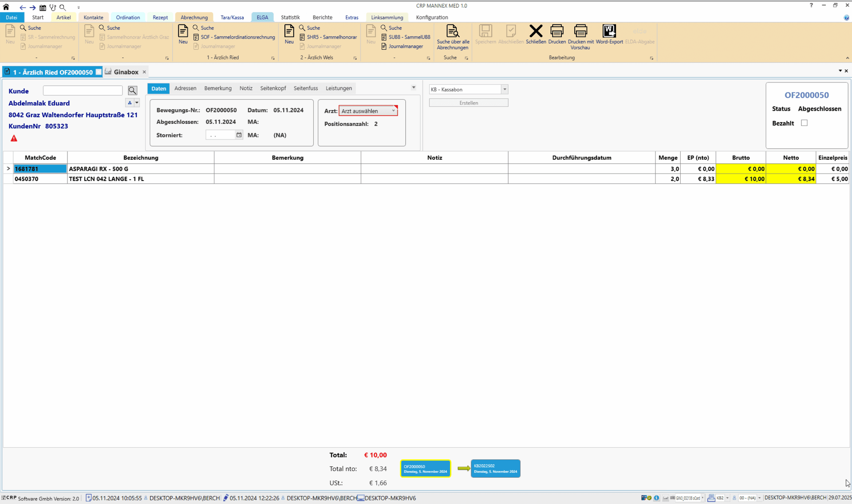Open linked document KB2022502 box
The height and width of the screenshot is (504, 852).
tap(495, 469)
